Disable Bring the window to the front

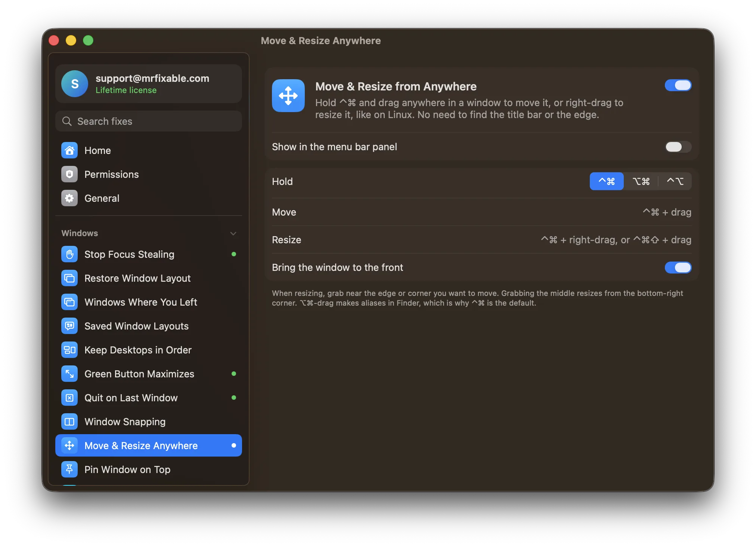pos(678,268)
